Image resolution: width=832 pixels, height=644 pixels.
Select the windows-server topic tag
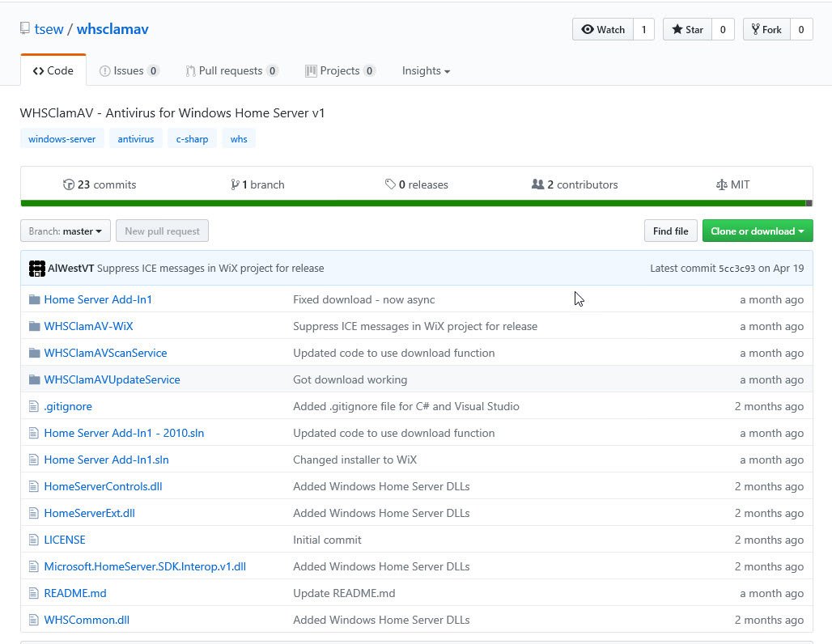click(x=62, y=139)
